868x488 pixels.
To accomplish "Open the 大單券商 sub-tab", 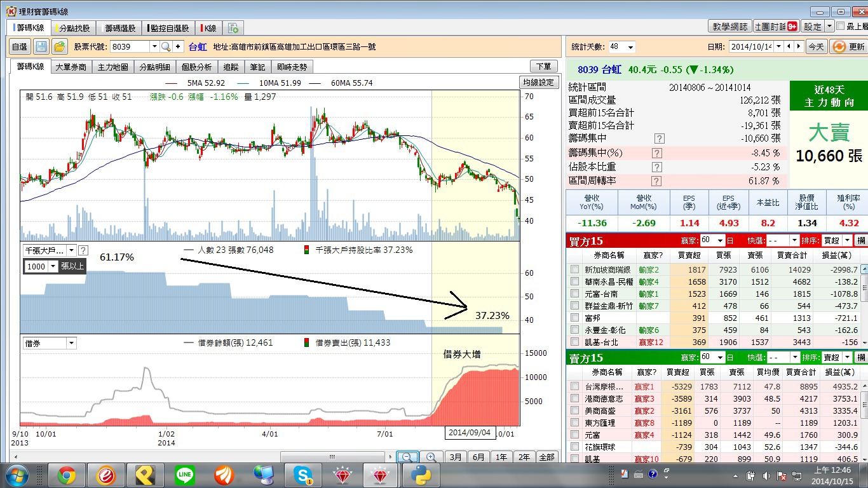I will [71, 67].
